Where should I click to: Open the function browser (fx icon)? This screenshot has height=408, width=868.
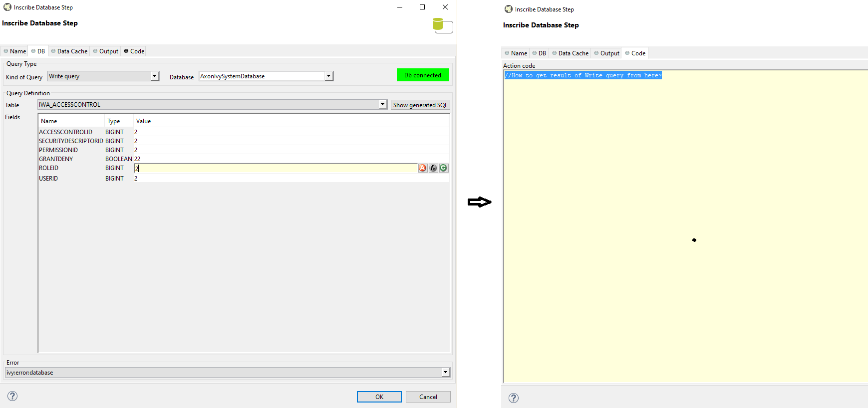[x=433, y=168]
